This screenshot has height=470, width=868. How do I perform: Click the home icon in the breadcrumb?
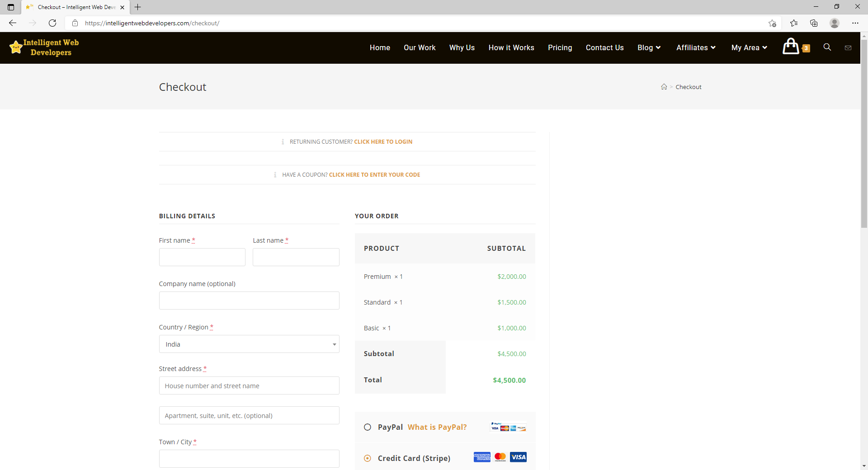pos(663,86)
